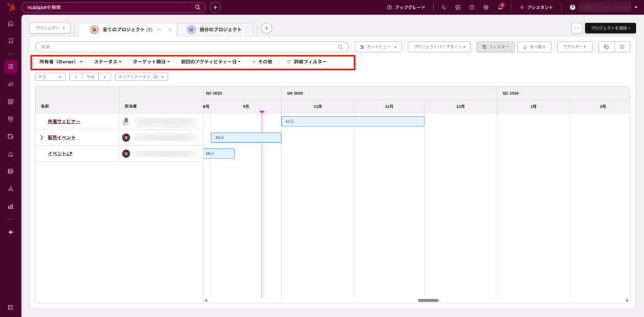Click magnifier icon in project search box

pyautogui.click(x=340, y=47)
